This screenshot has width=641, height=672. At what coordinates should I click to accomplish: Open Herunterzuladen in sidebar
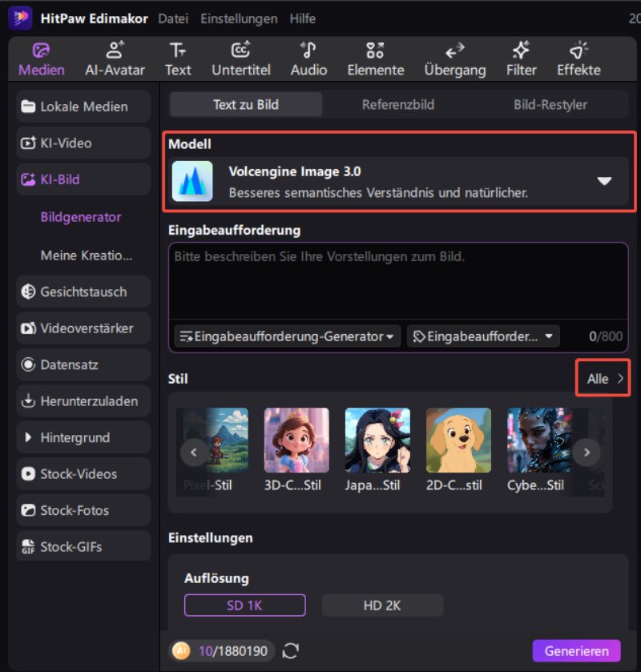click(x=83, y=401)
